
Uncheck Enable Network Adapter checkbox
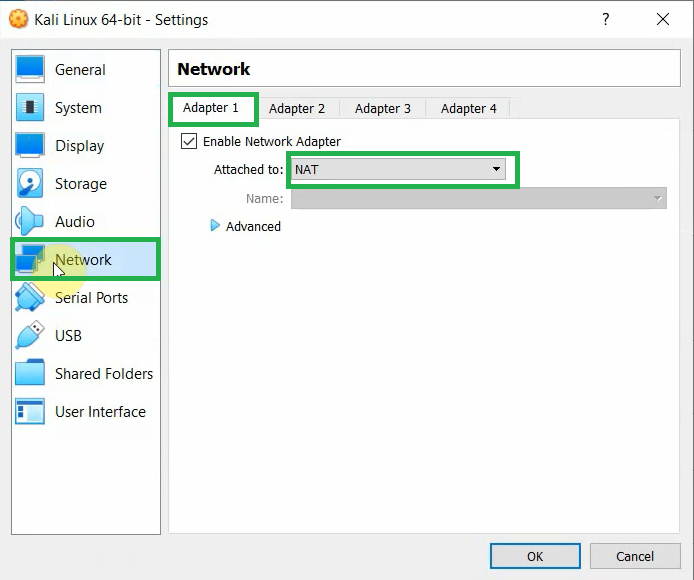[189, 141]
